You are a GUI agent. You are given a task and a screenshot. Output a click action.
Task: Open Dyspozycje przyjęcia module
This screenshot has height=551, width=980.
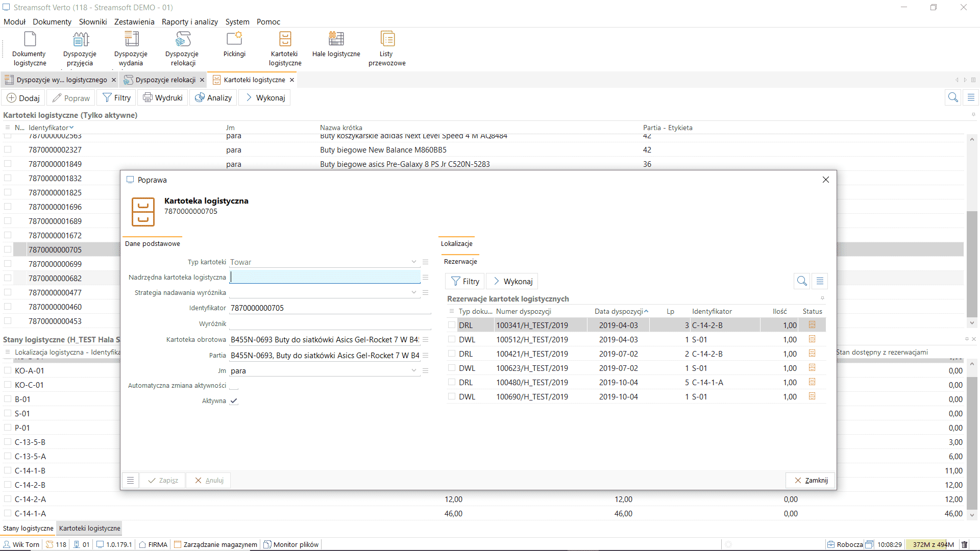pyautogui.click(x=80, y=48)
